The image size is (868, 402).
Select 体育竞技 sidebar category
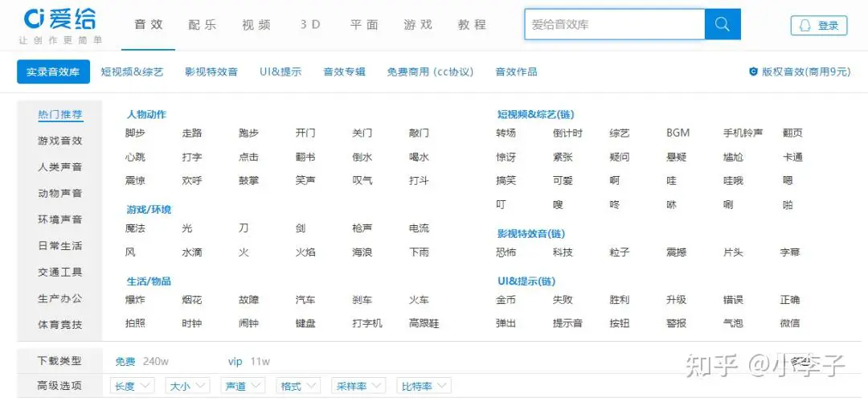pos(60,325)
